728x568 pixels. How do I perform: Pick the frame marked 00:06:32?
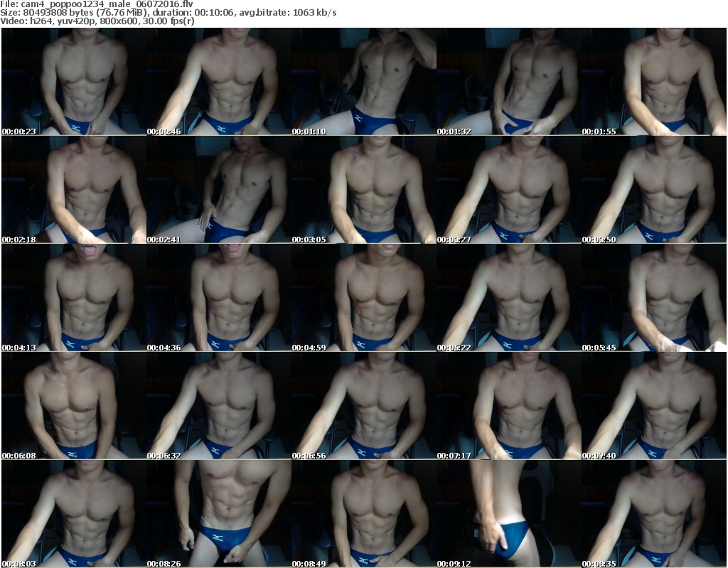[219, 406]
